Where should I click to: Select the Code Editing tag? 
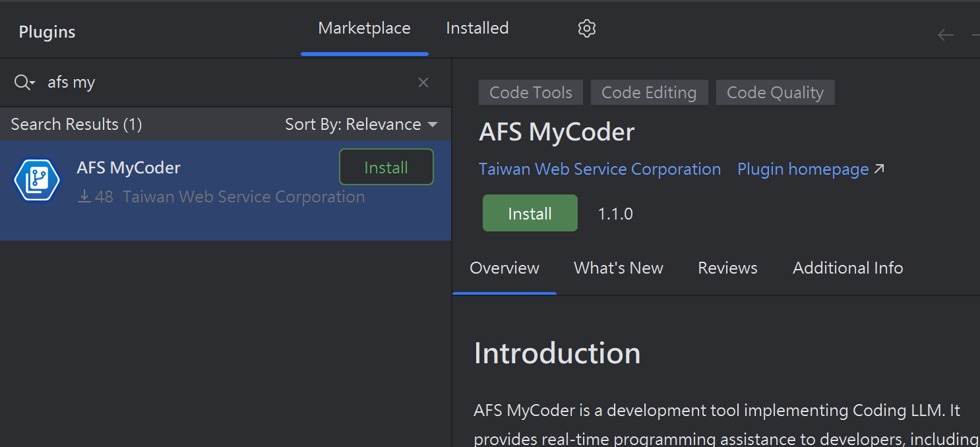(x=650, y=93)
